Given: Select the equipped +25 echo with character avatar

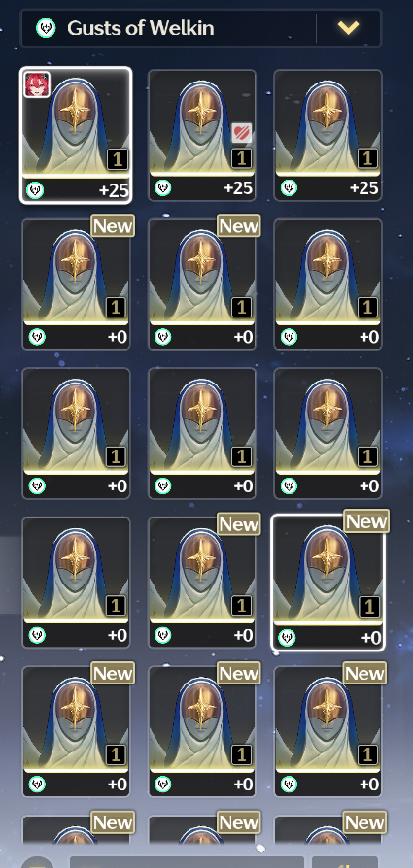Looking at the screenshot, I should coord(76,136).
